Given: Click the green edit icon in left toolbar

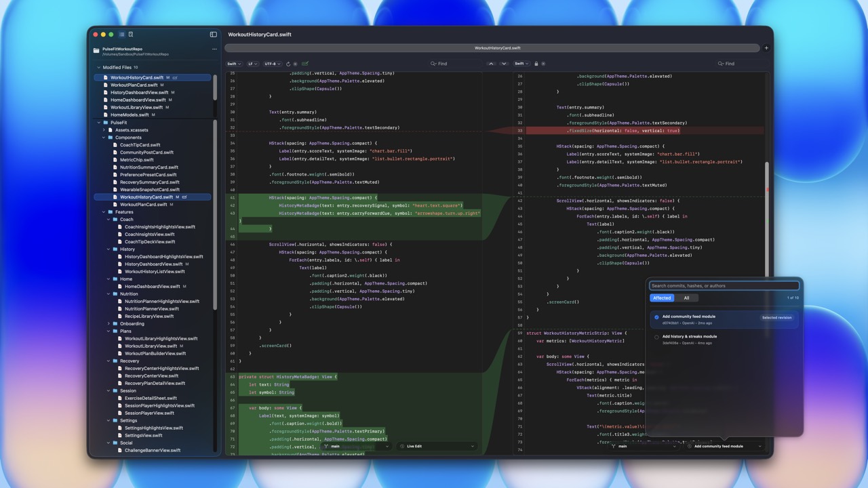Looking at the screenshot, I should pyautogui.click(x=305, y=64).
